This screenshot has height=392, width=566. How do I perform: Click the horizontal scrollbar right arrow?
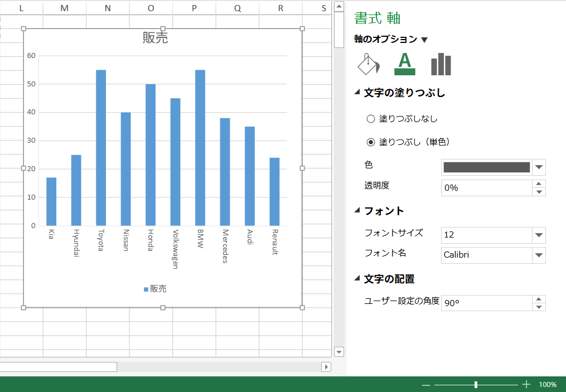pyautogui.click(x=326, y=367)
